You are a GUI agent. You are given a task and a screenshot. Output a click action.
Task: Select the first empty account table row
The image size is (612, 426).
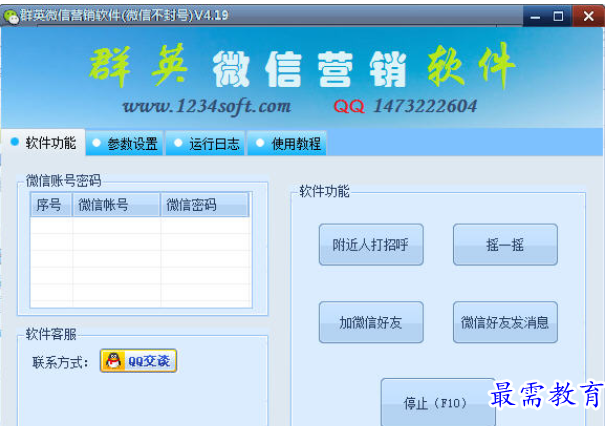pos(141,225)
